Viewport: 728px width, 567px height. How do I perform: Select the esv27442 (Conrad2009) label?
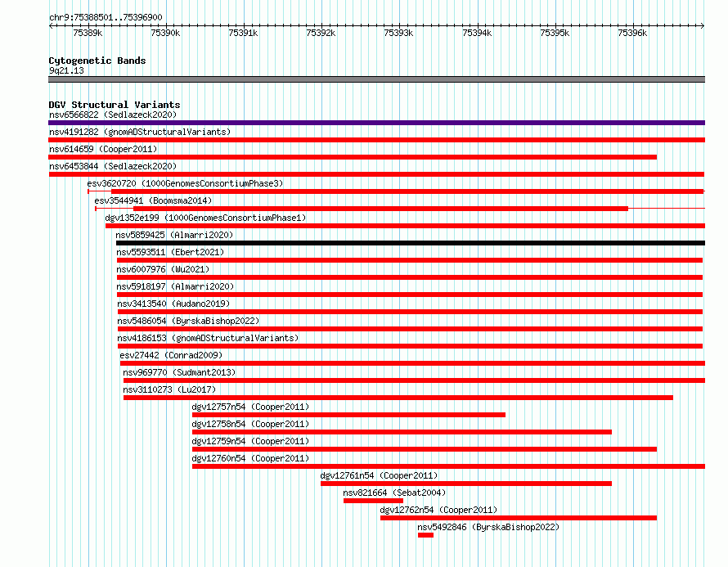click(x=171, y=355)
